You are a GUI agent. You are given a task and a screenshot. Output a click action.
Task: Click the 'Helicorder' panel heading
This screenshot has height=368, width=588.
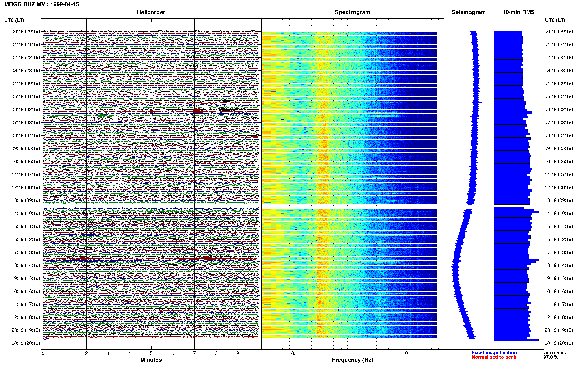(151, 12)
